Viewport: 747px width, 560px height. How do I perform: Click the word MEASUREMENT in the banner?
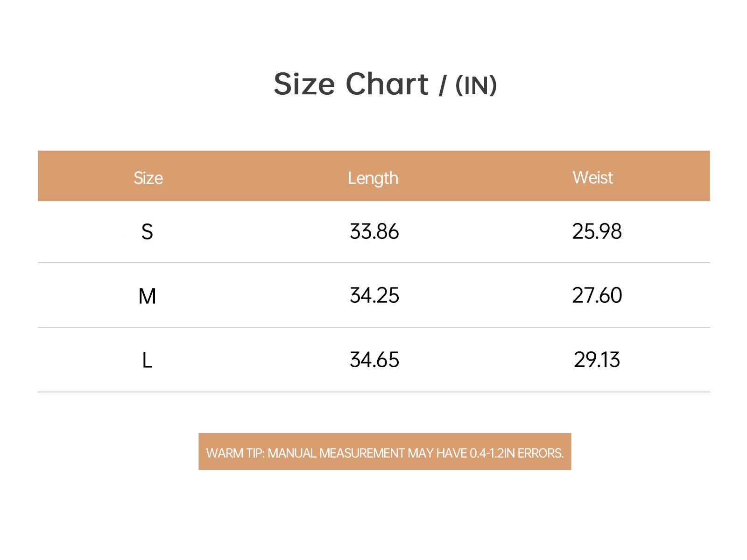coord(362,453)
